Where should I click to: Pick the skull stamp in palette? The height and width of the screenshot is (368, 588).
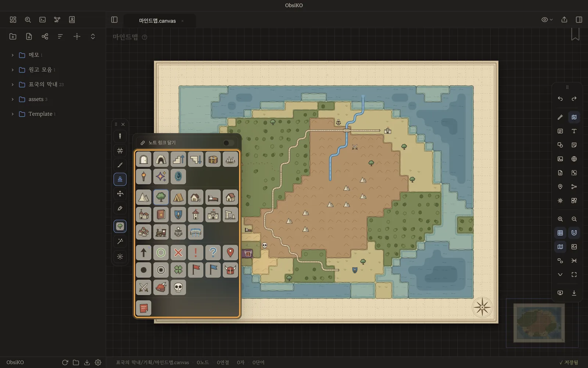(178, 287)
